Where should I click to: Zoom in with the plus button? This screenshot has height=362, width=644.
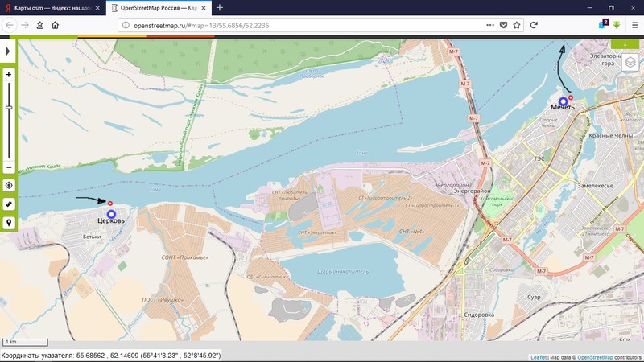(x=8, y=75)
